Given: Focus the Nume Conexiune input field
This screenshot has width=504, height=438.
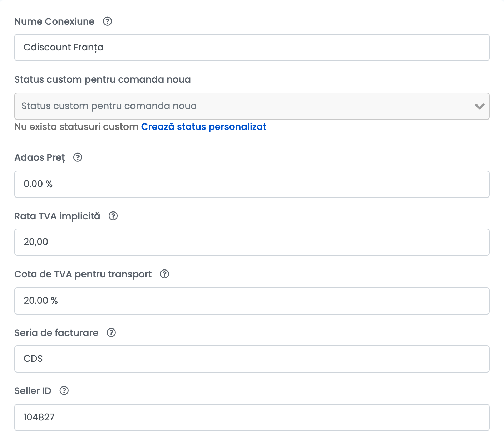Looking at the screenshot, I should pos(252,48).
